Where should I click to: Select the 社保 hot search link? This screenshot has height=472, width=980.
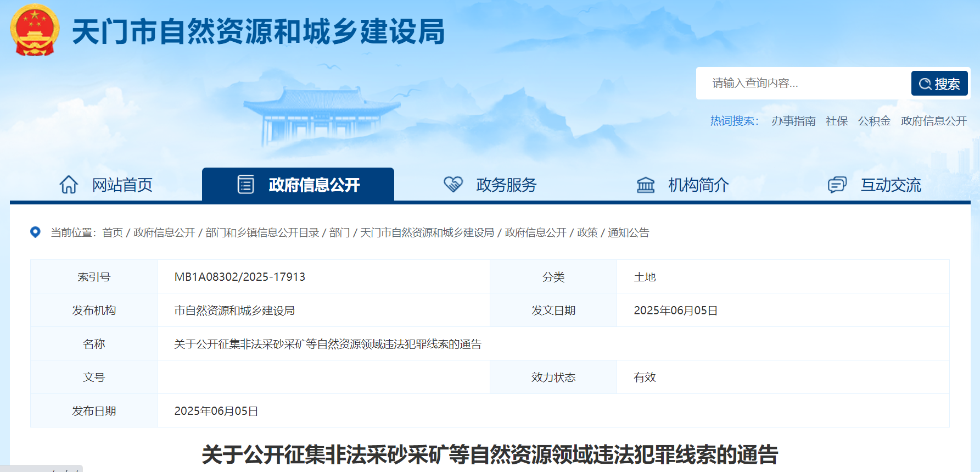[x=836, y=121]
